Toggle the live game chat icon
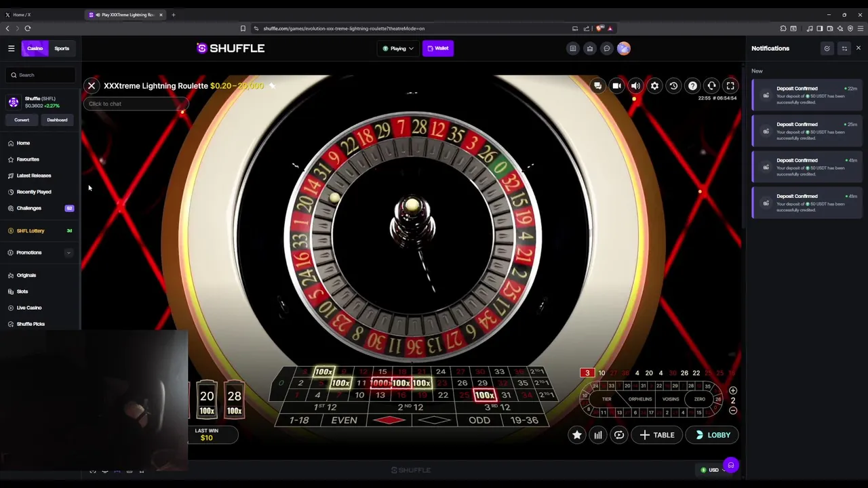This screenshot has width=868, height=488. tap(597, 86)
